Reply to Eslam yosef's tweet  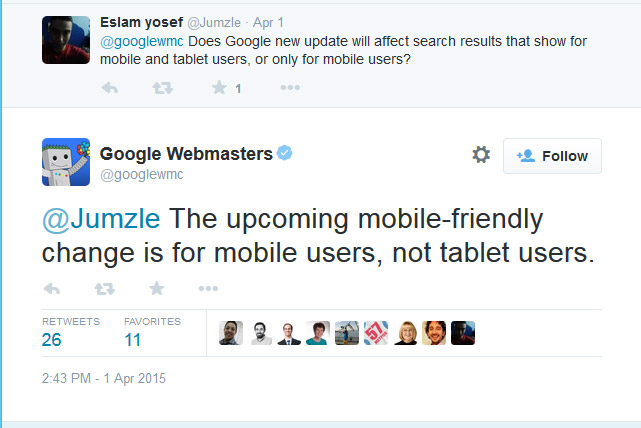(111, 88)
